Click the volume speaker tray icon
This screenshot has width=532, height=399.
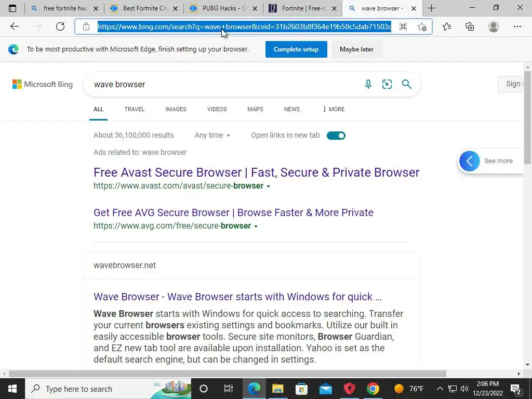click(x=464, y=389)
